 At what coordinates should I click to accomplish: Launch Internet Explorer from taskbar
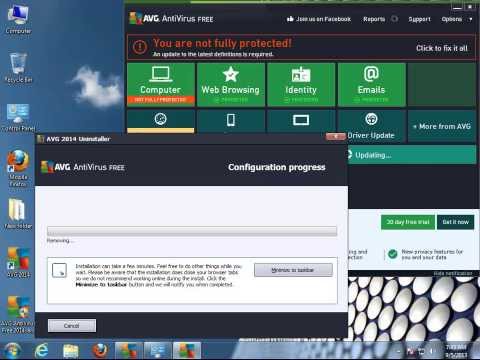pos(42,351)
